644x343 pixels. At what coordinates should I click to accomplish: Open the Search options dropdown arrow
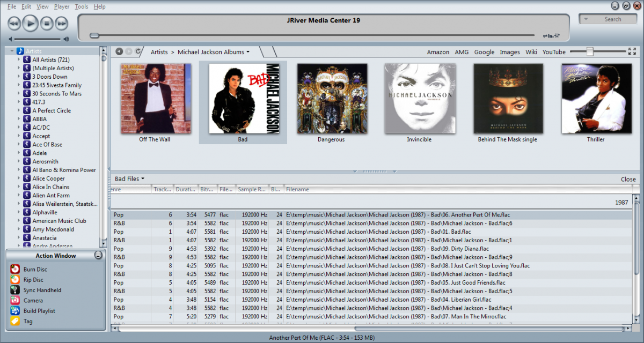(x=586, y=19)
